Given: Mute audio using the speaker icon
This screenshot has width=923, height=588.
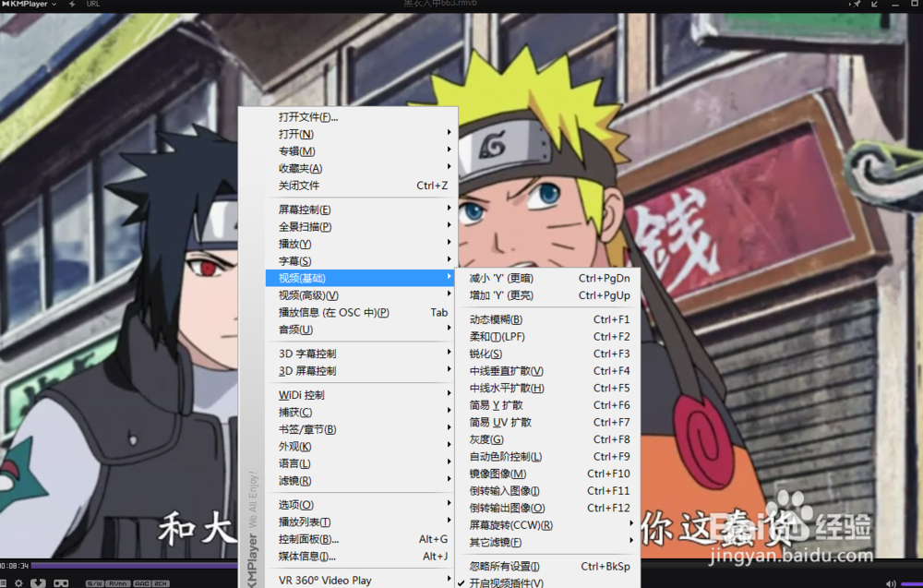Looking at the screenshot, I should pos(890,583).
